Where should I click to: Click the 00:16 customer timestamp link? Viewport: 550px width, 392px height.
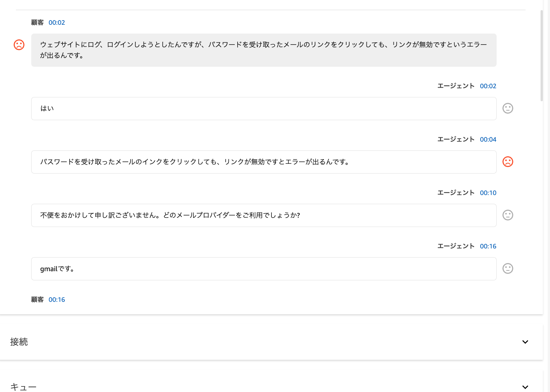(x=57, y=300)
